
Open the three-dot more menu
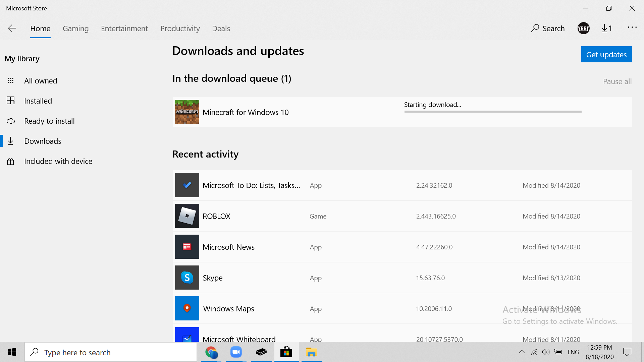(x=632, y=27)
